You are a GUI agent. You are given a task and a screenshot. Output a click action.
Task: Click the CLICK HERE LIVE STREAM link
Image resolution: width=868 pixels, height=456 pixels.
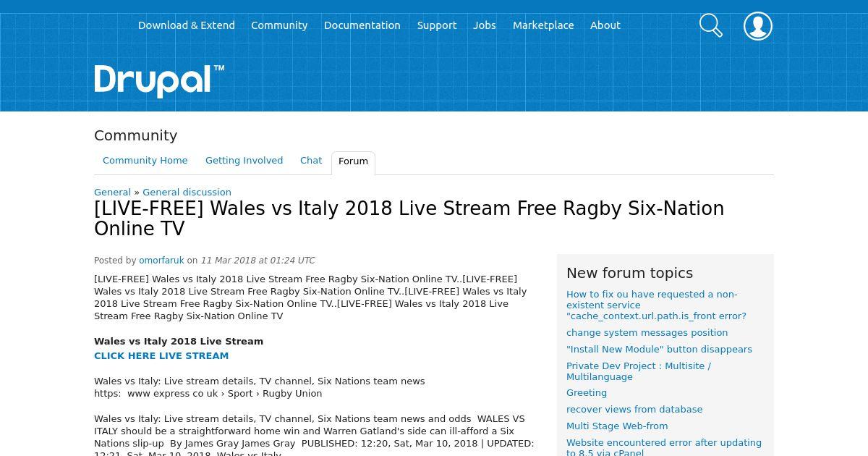tap(161, 356)
